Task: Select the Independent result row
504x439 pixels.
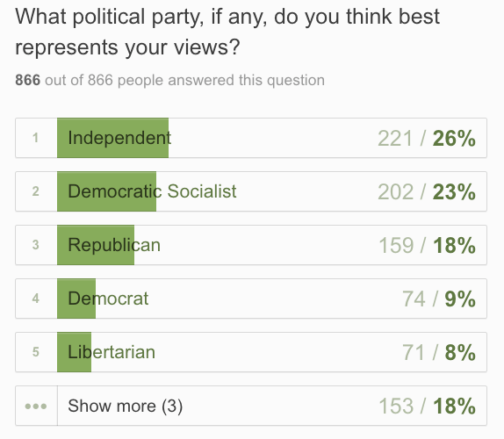Action: (x=251, y=138)
